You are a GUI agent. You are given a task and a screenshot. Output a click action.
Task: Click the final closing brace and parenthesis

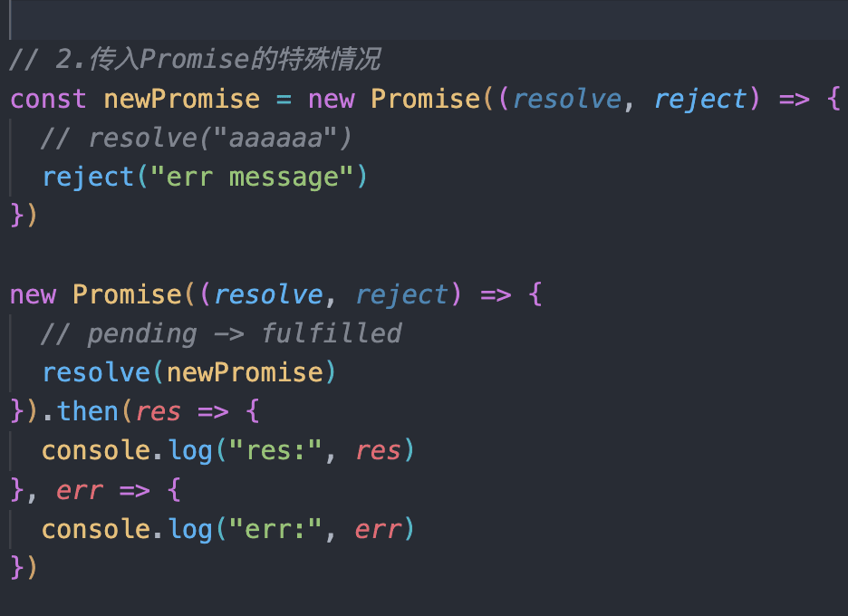[24, 567]
